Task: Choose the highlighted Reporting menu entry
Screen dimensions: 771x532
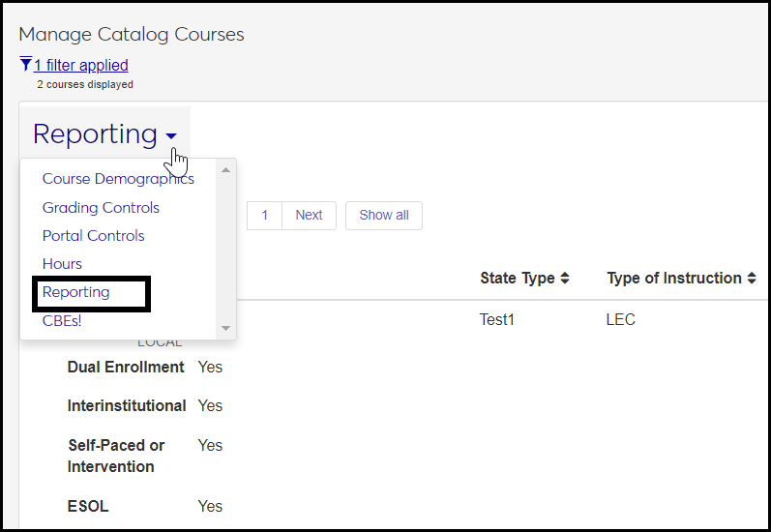Action: (x=76, y=292)
